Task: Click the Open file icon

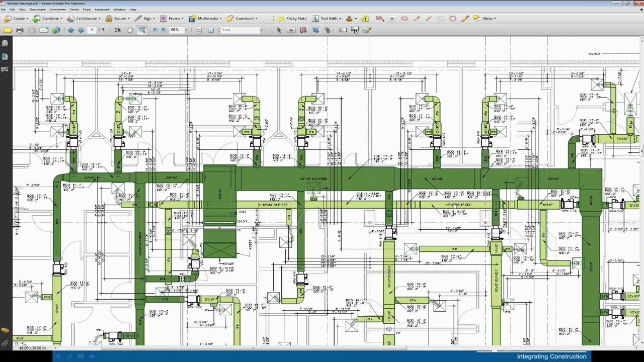Action: 7,30
